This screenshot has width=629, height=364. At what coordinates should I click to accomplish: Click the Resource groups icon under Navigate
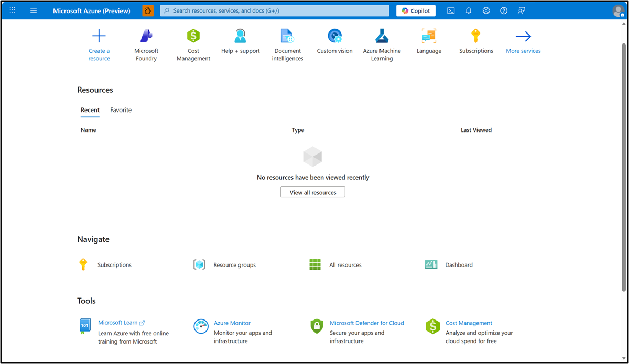coord(199,264)
